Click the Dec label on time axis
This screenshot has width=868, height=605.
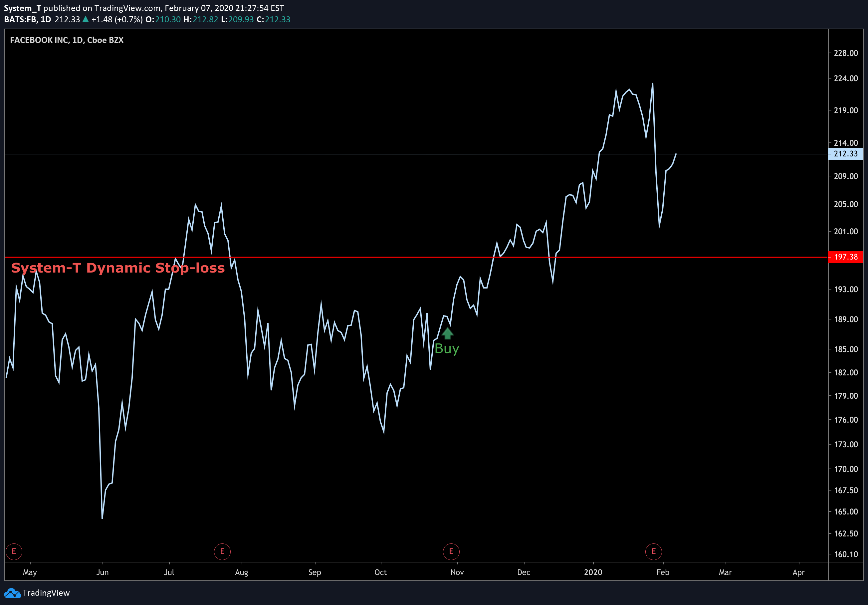click(524, 572)
